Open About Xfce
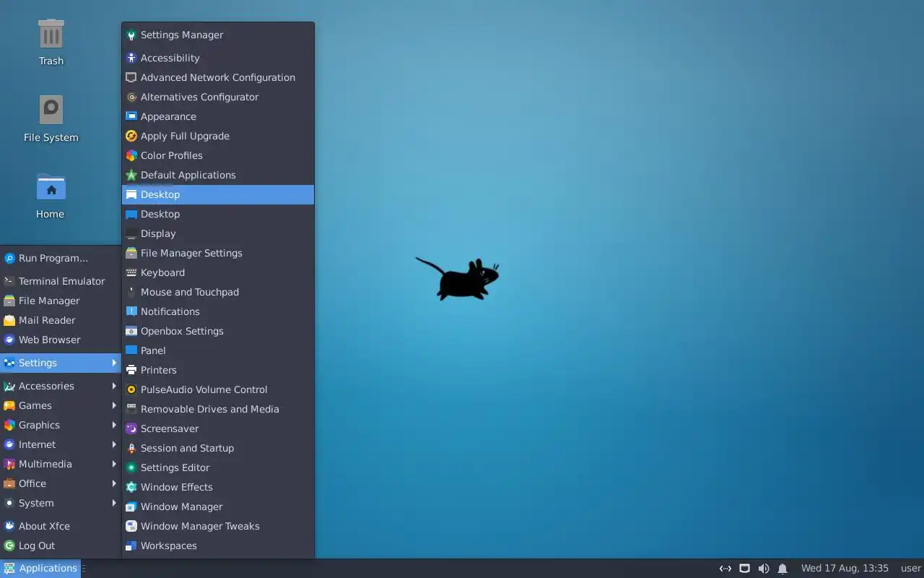The height and width of the screenshot is (578, 924). pyautogui.click(x=61, y=526)
